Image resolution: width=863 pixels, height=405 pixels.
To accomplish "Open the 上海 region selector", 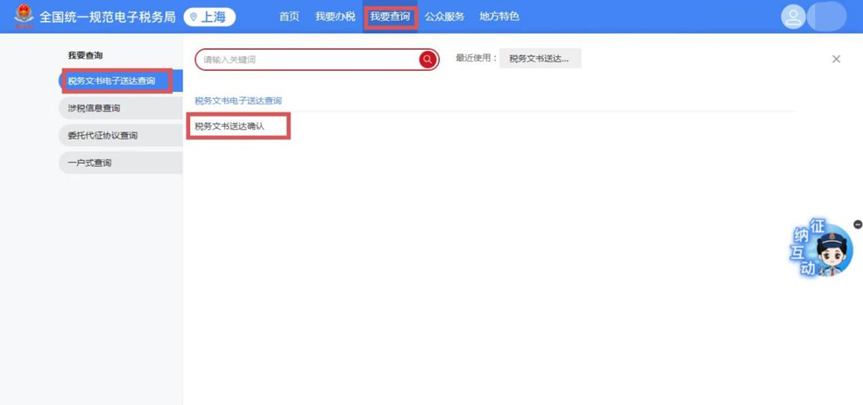I will point(210,17).
